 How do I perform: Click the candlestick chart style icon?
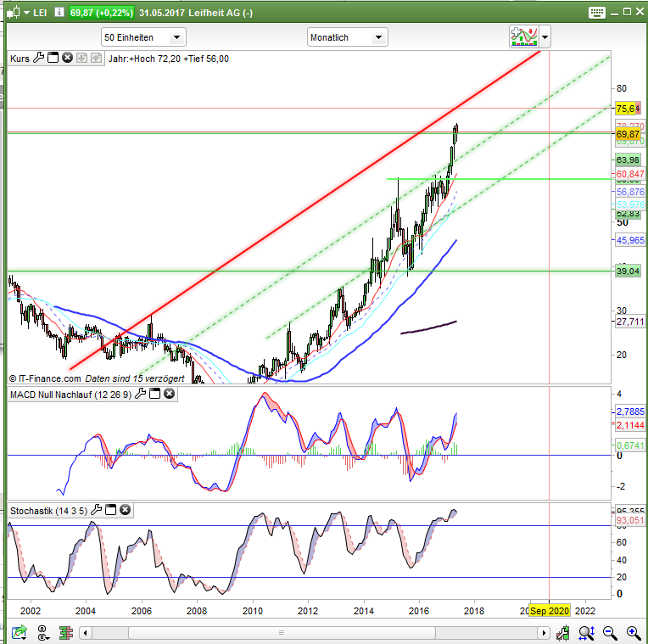tap(14, 13)
